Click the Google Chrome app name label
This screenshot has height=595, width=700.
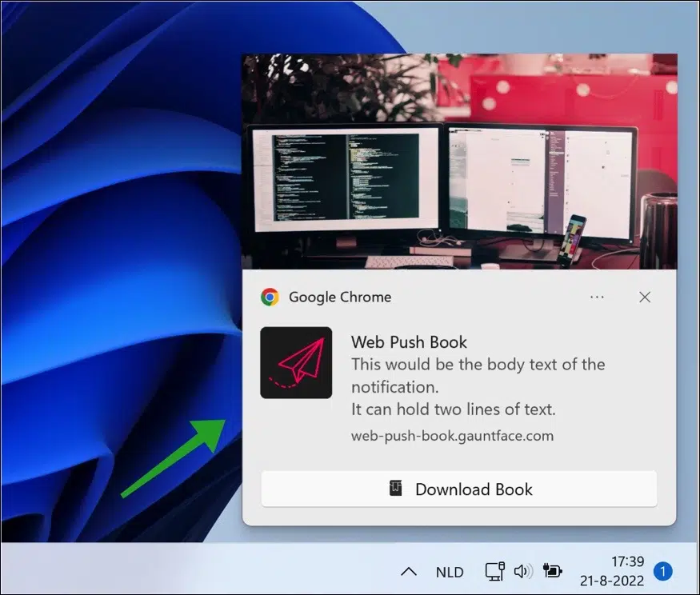coord(340,297)
